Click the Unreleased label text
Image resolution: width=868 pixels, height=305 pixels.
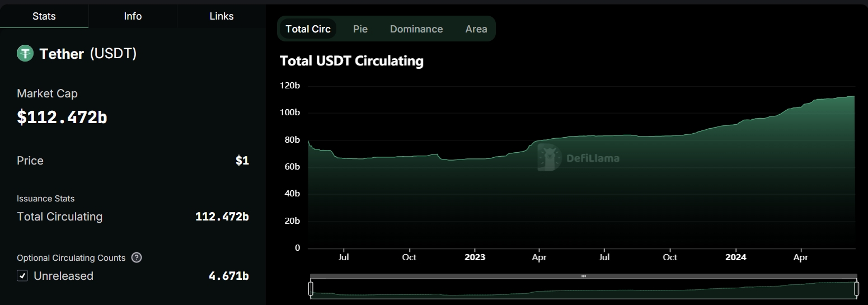coord(63,276)
